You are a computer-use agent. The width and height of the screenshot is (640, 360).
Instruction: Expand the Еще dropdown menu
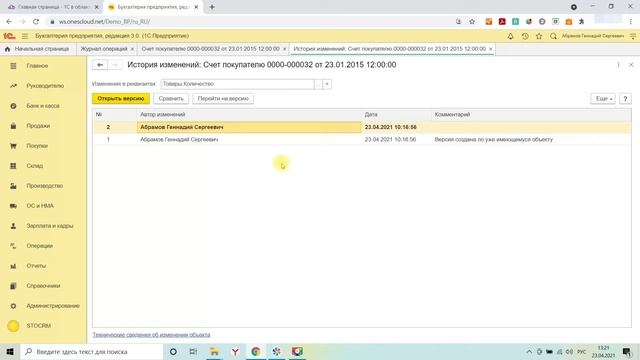[x=603, y=99]
